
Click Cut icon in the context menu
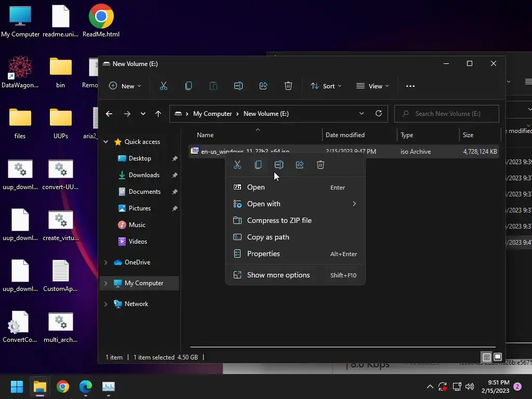point(237,165)
